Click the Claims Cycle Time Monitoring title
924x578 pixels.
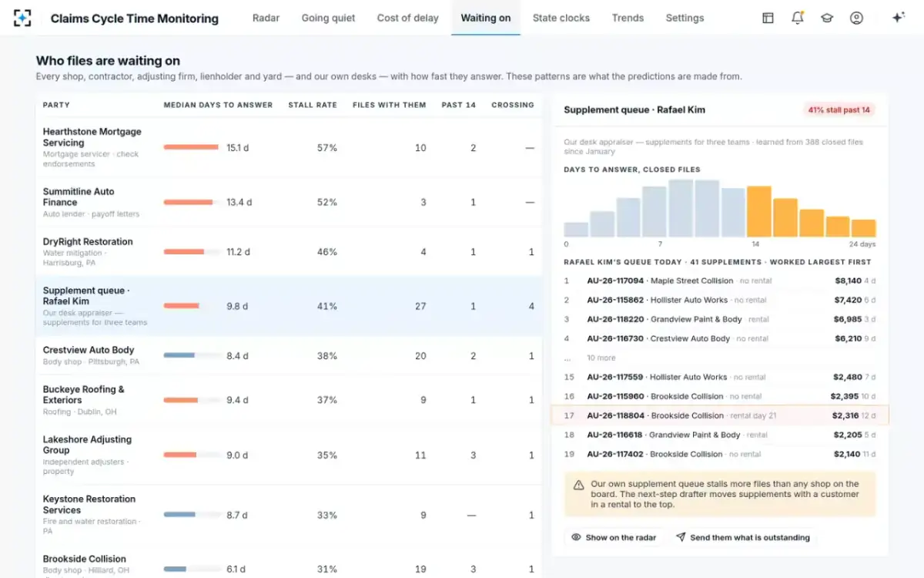click(135, 18)
